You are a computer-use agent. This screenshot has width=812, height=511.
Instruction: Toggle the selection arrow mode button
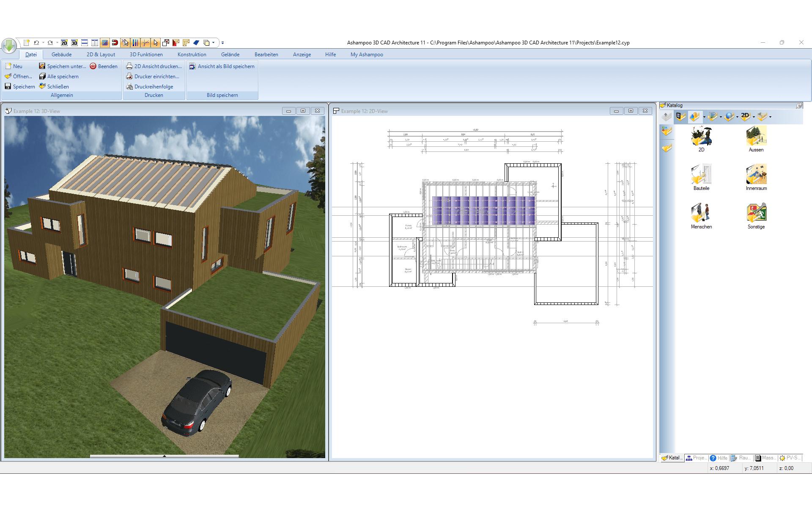click(156, 43)
